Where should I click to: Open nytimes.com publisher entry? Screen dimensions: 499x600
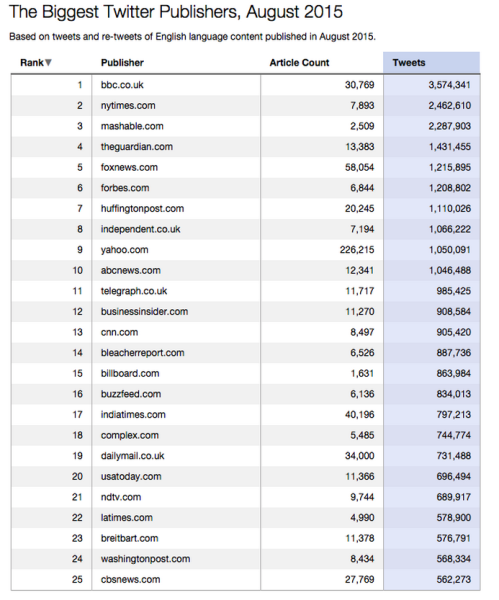pyautogui.click(x=128, y=106)
